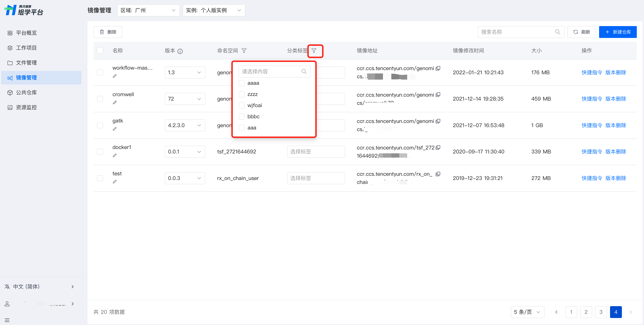
Task: Check the aaaa tag filter option
Action: (x=241, y=83)
